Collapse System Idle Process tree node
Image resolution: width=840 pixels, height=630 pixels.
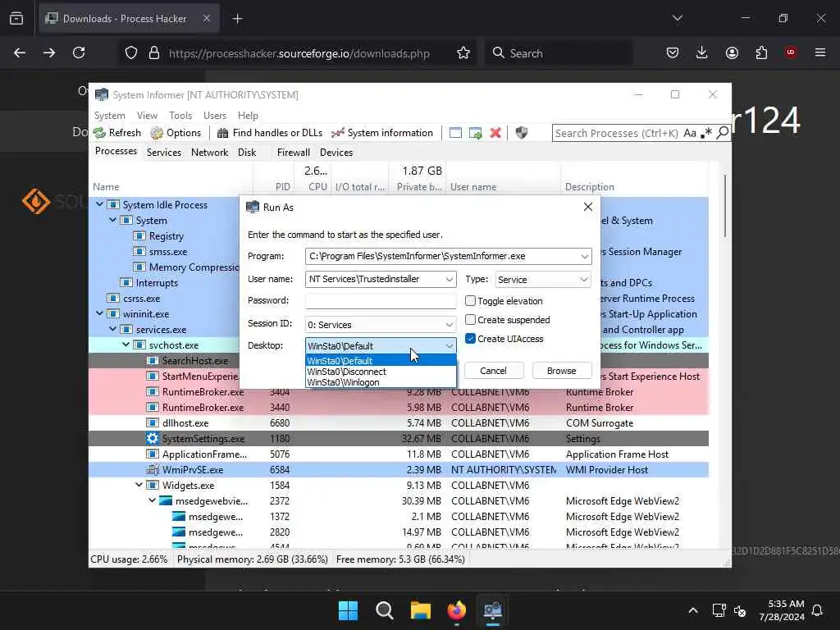click(x=99, y=204)
